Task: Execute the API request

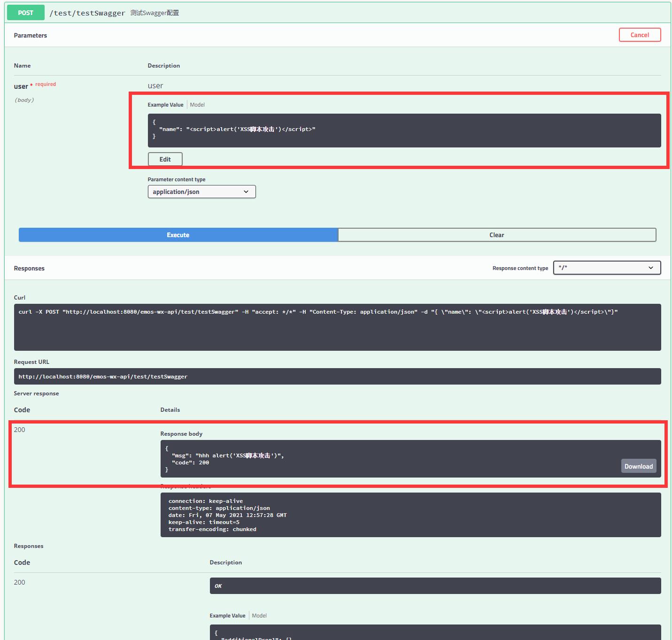Action: click(x=178, y=235)
